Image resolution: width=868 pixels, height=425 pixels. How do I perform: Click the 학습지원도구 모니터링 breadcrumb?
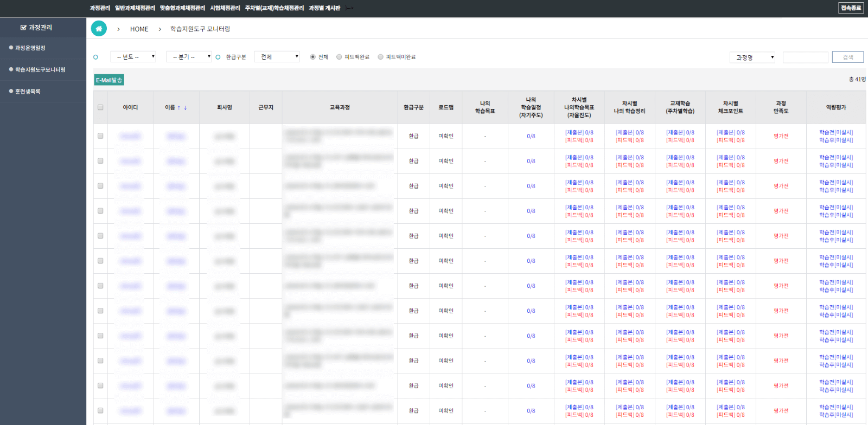[x=200, y=29]
